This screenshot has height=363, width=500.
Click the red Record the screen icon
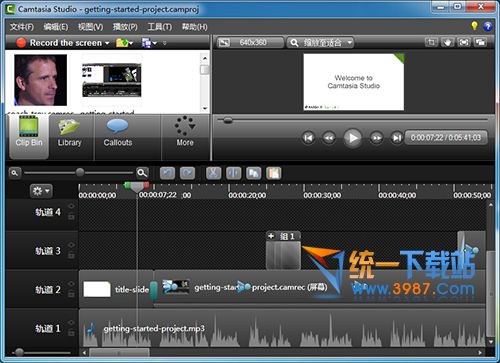point(21,43)
